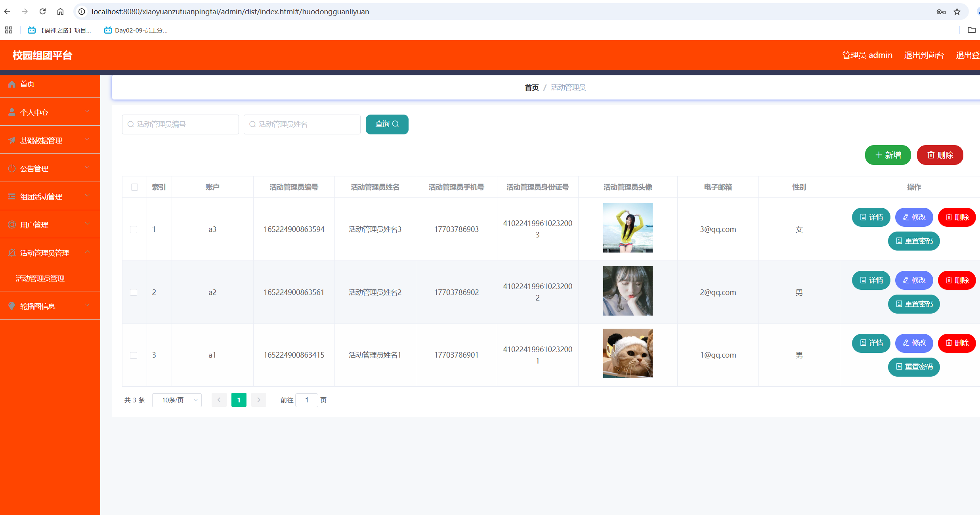Click the home icon beside 首页 in sidebar

point(12,84)
